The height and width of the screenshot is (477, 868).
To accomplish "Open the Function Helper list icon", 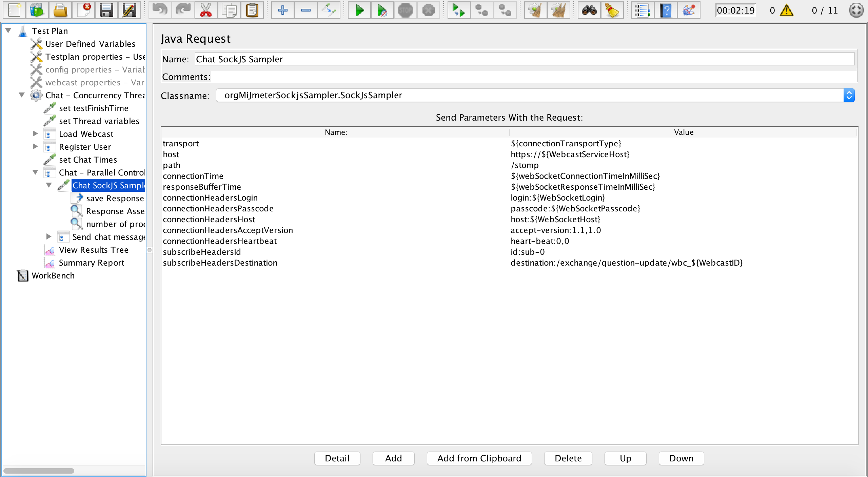I will pyautogui.click(x=643, y=11).
